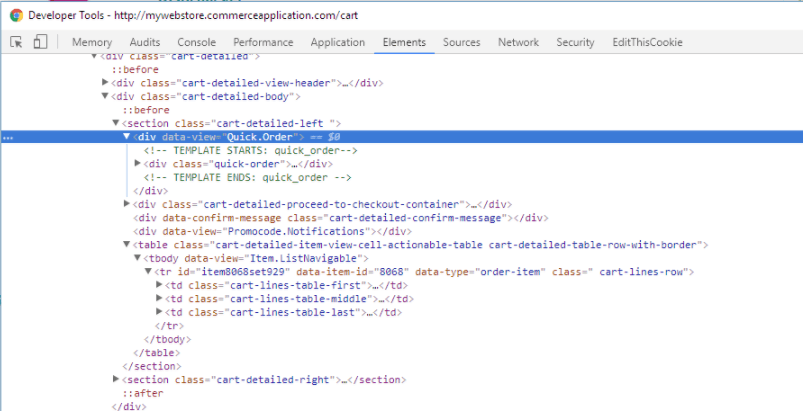Open the Sources tab
The height and width of the screenshot is (411, 803).
(x=461, y=42)
